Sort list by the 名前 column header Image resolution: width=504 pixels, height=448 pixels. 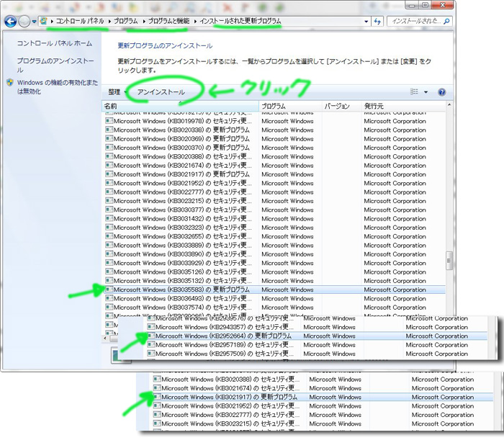tap(180, 106)
